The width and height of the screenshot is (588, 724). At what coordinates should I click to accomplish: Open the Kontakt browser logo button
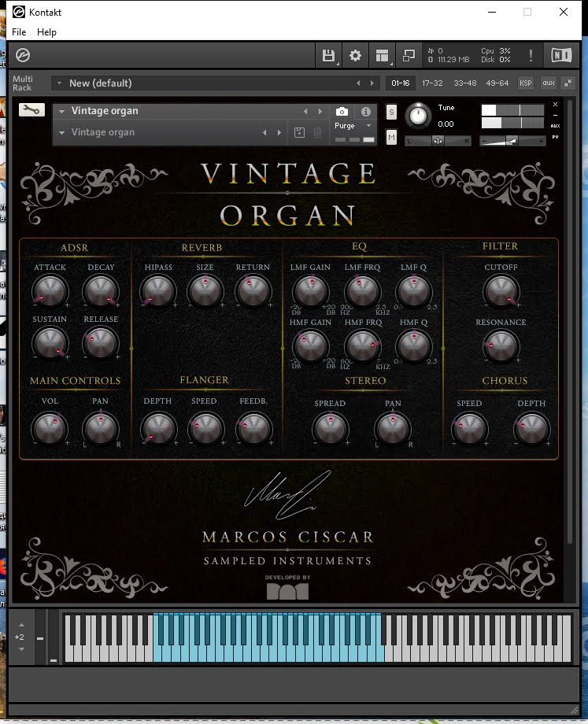click(x=23, y=55)
